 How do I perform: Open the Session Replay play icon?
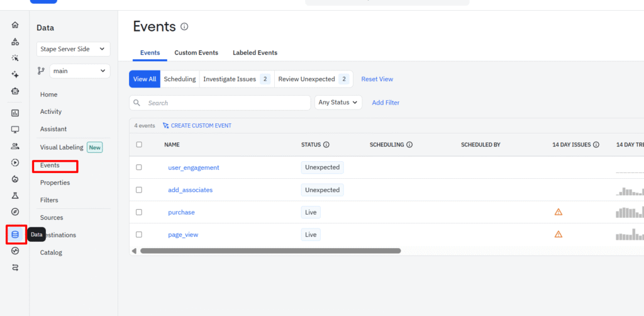(15, 162)
